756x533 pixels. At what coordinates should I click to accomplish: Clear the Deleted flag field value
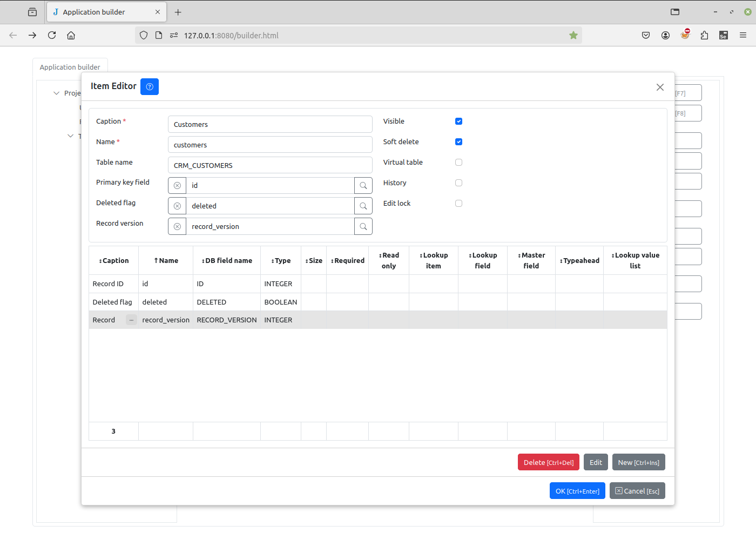pos(177,206)
